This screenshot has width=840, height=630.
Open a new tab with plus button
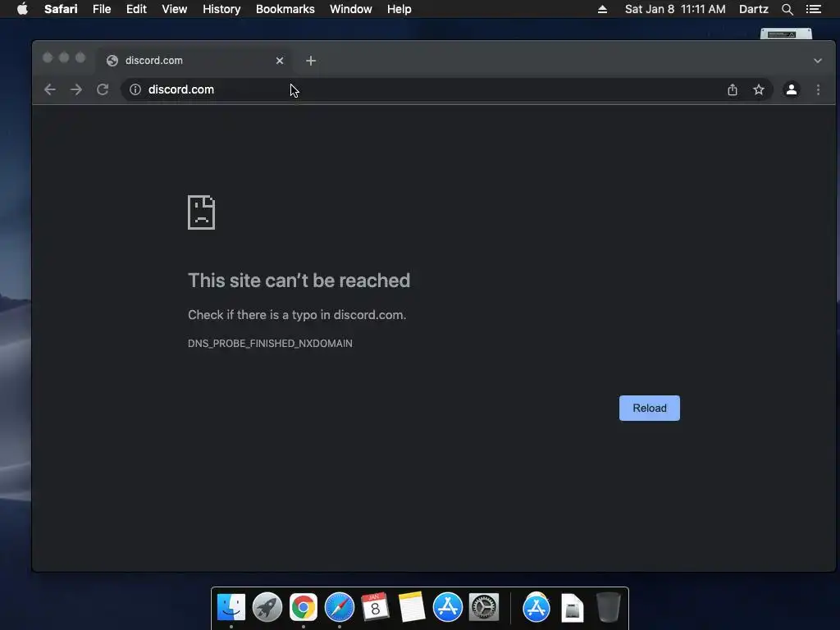pyautogui.click(x=311, y=61)
